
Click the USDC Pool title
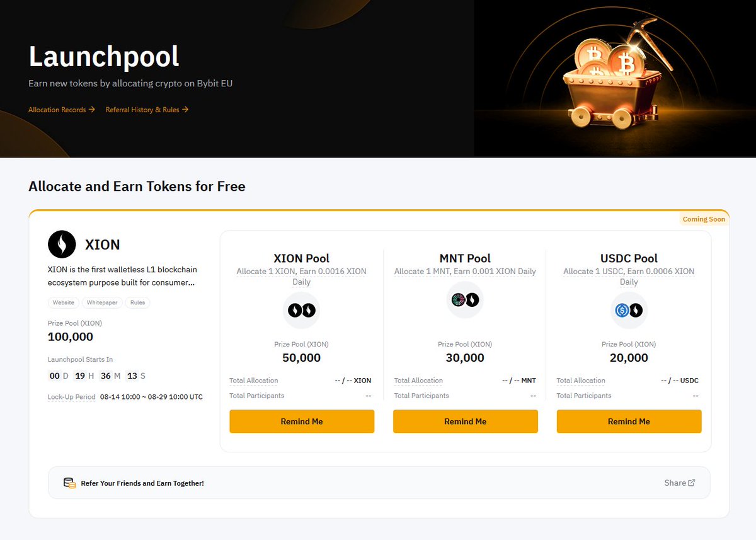point(629,258)
